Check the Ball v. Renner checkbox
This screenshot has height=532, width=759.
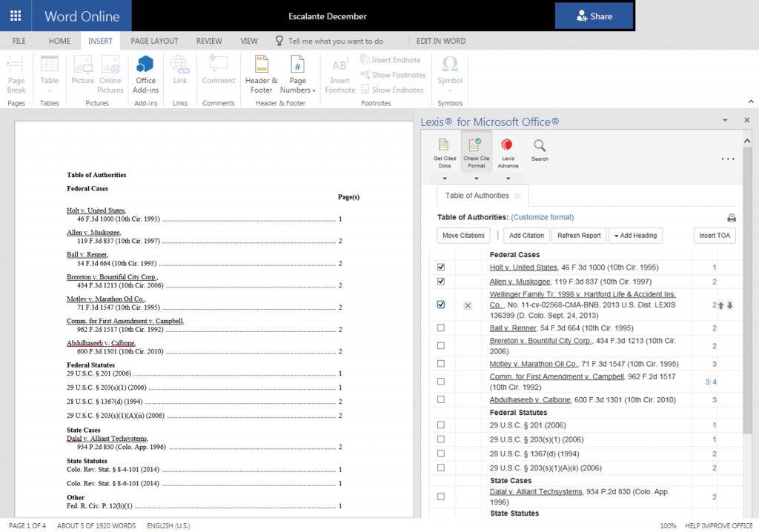tap(440, 327)
